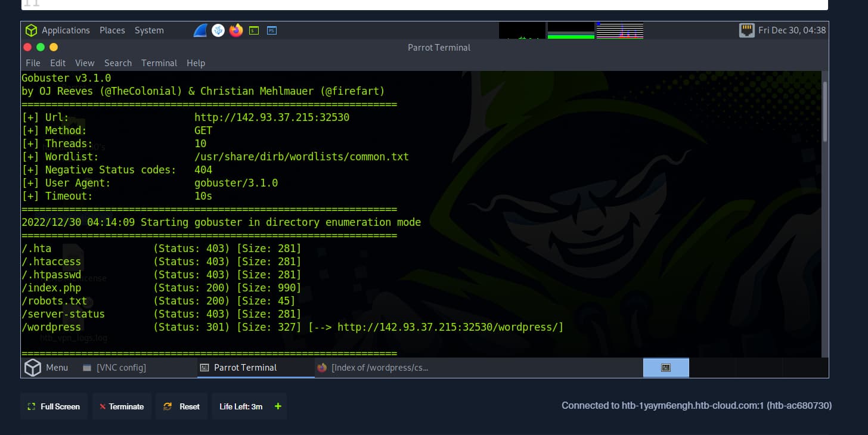Open PowerShell via the blue panel launcher
The image size is (868, 435).
(x=272, y=30)
